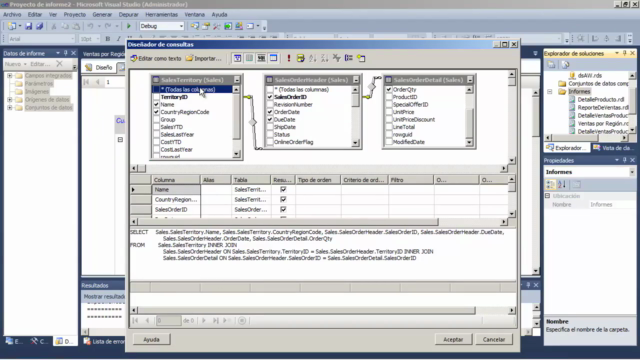Click the Aceptar button
The height and width of the screenshot is (360, 640).
pos(453,340)
